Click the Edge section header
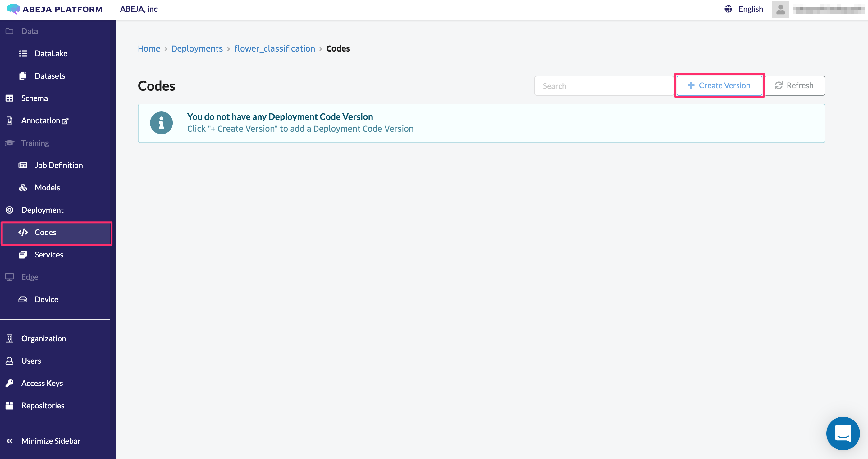The height and width of the screenshot is (459, 868). pyautogui.click(x=30, y=277)
